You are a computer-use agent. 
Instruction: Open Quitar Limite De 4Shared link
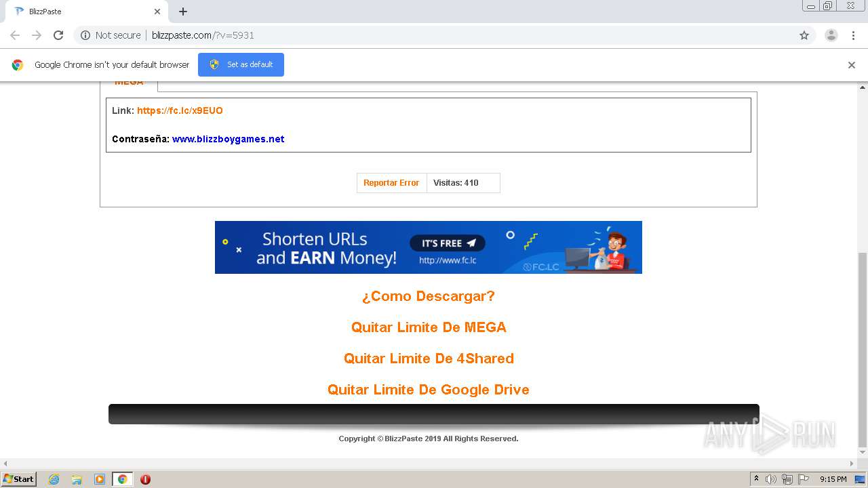point(429,359)
